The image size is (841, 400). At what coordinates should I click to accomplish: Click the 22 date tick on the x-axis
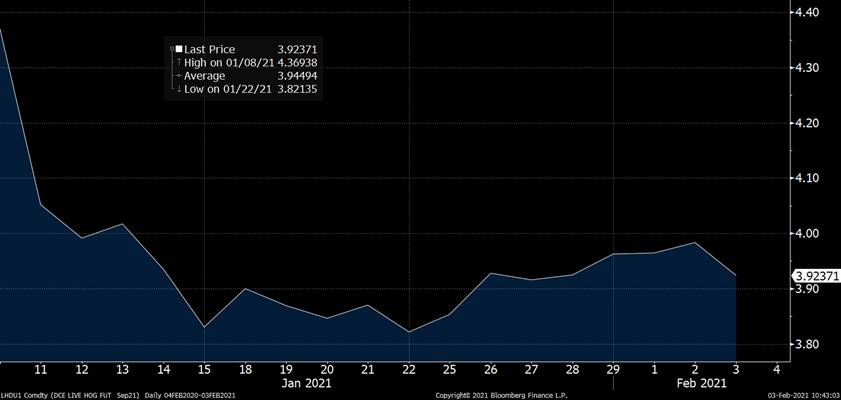(x=408, y=368)
